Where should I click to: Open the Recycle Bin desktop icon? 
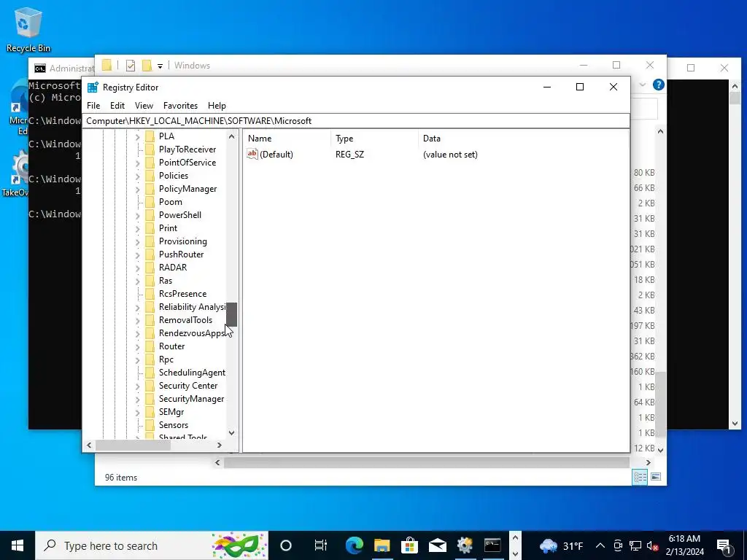(x=28, y=29)
